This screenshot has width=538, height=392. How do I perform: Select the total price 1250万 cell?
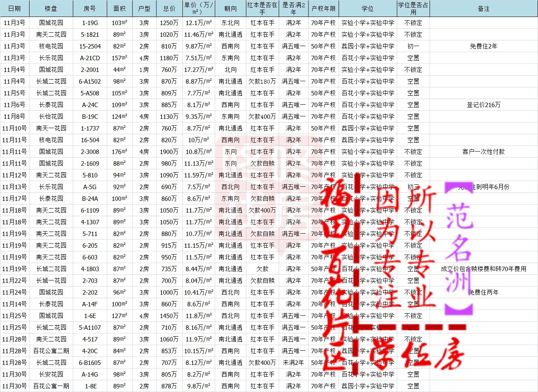pyautogui.click(x=169, y=23)
